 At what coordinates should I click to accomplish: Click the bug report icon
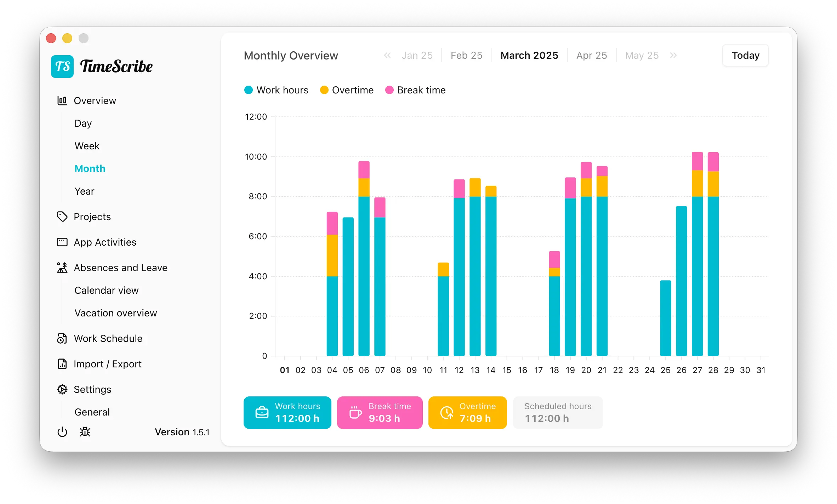point(85,432)
